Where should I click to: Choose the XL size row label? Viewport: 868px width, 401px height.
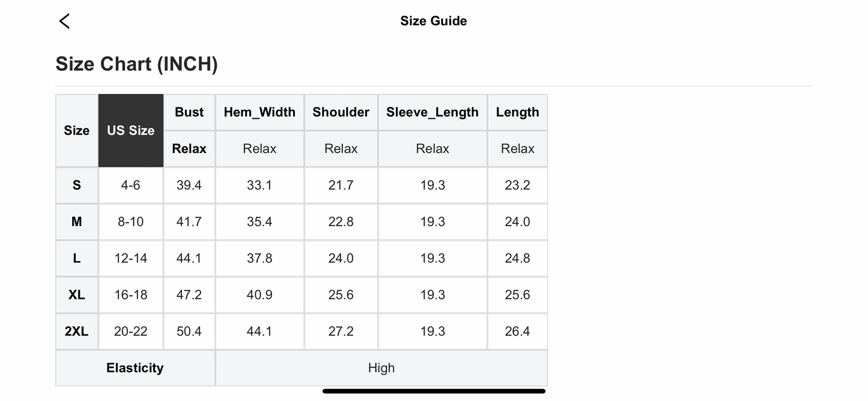click(77, 295)
